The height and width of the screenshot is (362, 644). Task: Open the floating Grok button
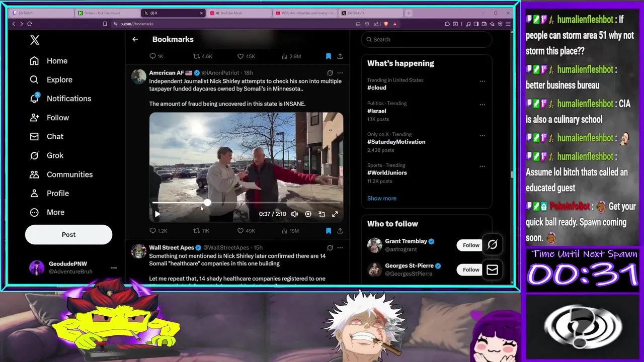pyautogui.click(x=492, y=245)
